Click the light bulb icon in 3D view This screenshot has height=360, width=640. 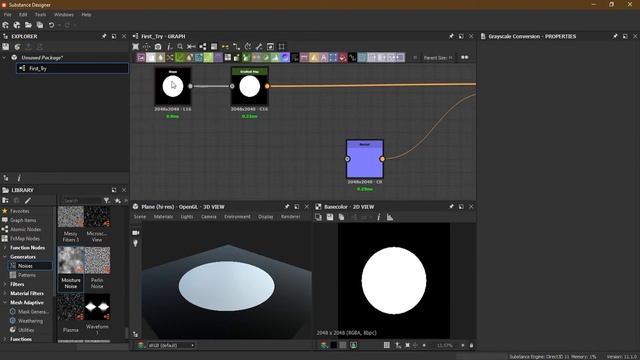point(136,243)
